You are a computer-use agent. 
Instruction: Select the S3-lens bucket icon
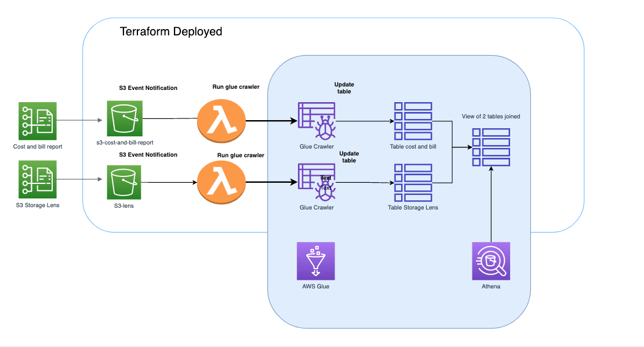click(x=125, y=182)
